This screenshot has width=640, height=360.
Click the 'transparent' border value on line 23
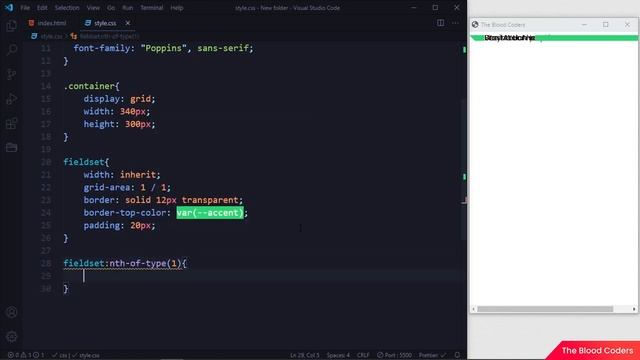tap(209, 200)
